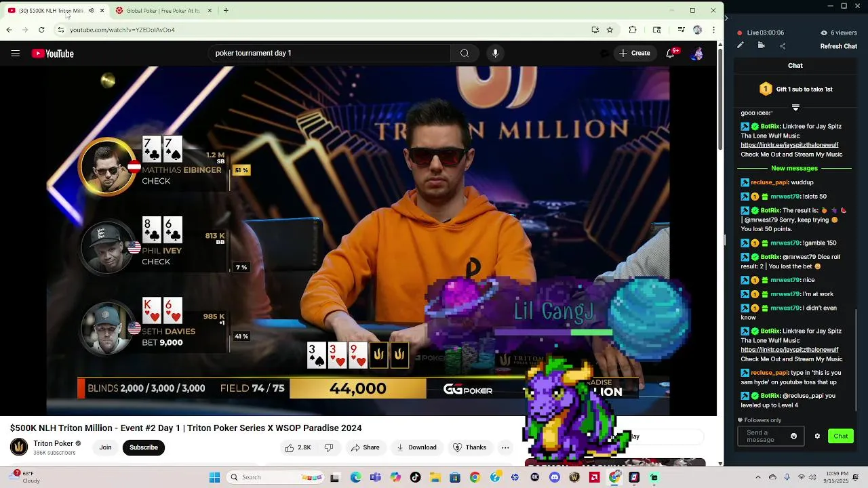Dislike the Triton Million video

[329, 447]
